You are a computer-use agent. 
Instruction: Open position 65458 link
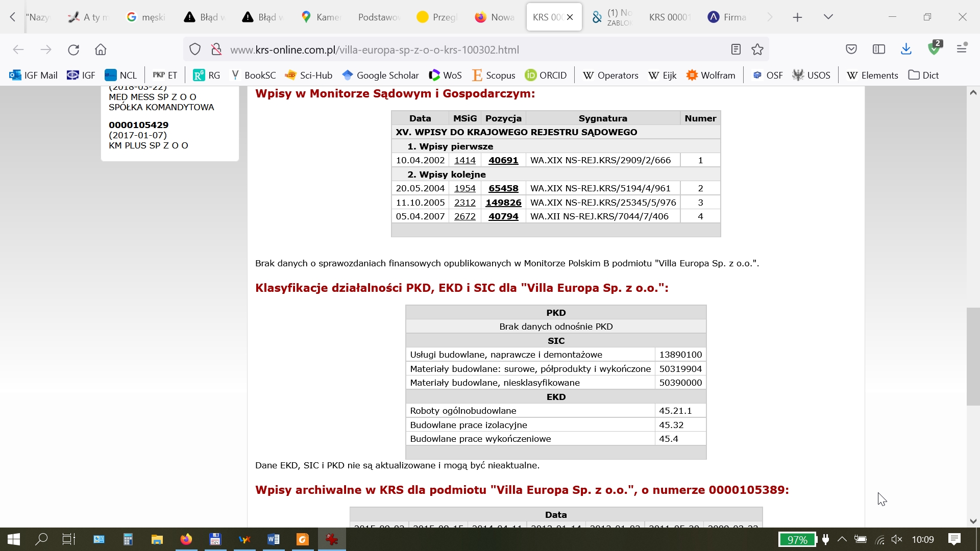[x=503, y=188]
